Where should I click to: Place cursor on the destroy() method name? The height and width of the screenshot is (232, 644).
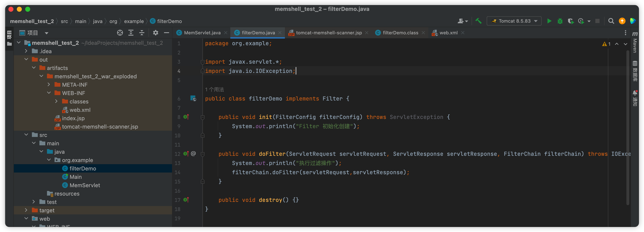[270, 200]
